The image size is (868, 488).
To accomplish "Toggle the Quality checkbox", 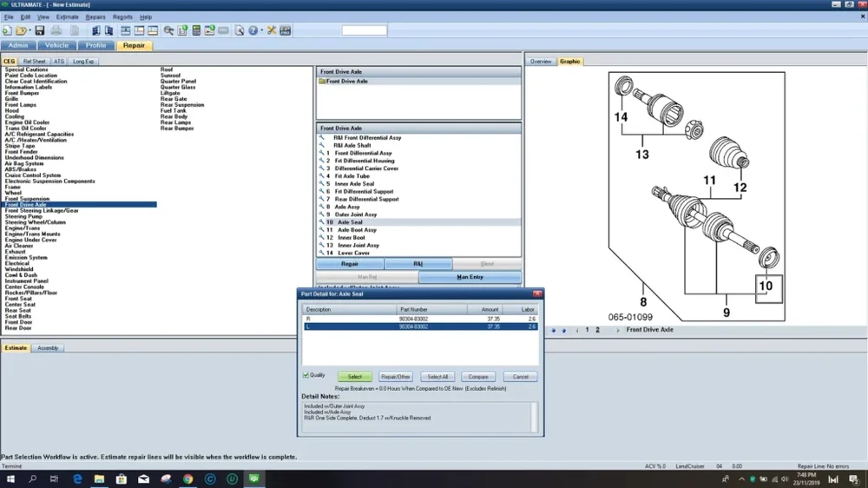I will 306,375.
